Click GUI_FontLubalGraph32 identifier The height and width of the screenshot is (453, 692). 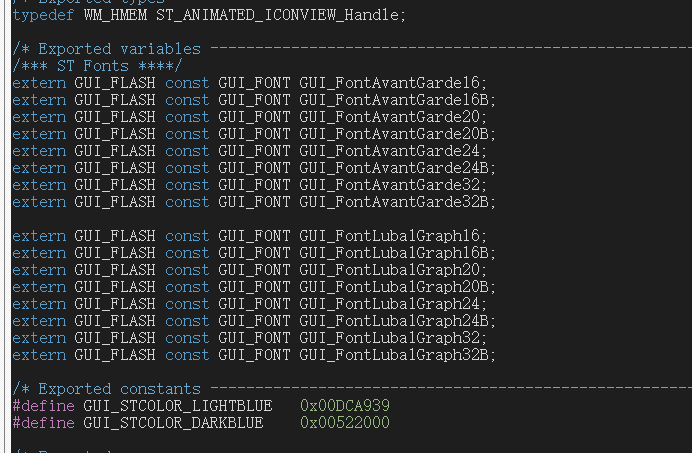[389, 338]
